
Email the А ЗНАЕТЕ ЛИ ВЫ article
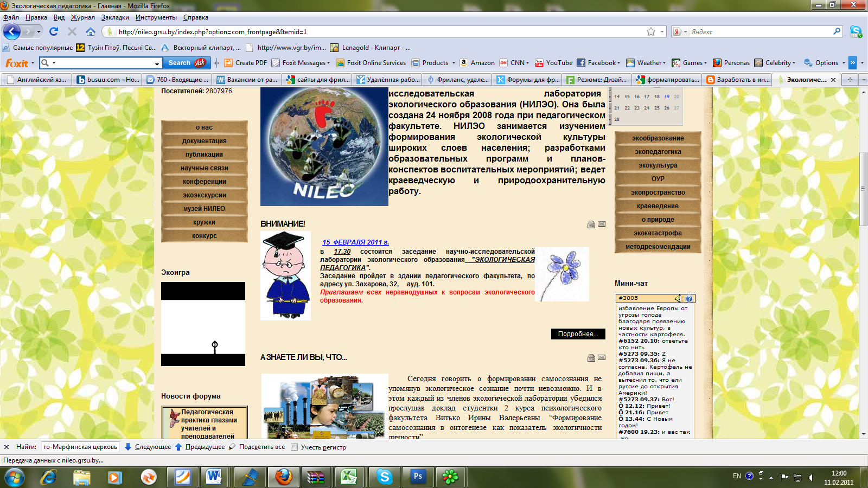click(x=602, y=358)
